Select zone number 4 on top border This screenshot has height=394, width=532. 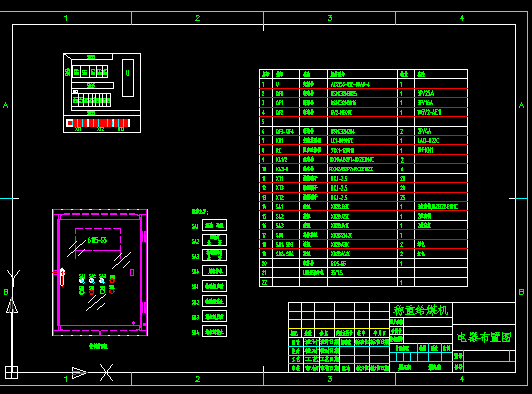pos(462,18)
